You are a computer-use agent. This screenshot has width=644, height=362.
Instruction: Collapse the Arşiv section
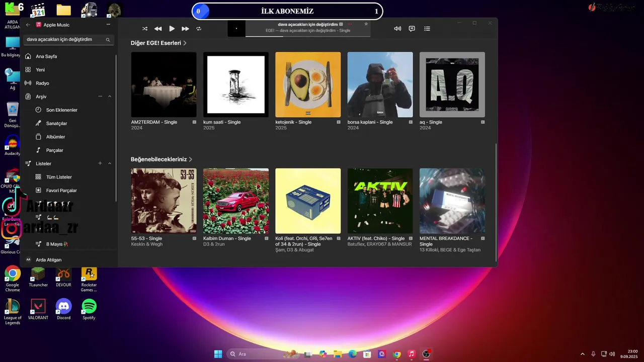[x=110, y=97]
